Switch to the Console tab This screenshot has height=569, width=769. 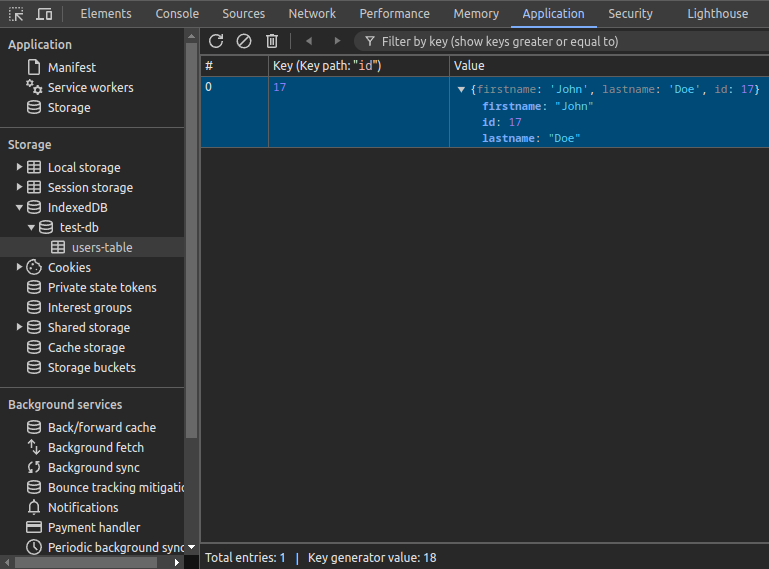pyautogui.click(x=177, y=14)
